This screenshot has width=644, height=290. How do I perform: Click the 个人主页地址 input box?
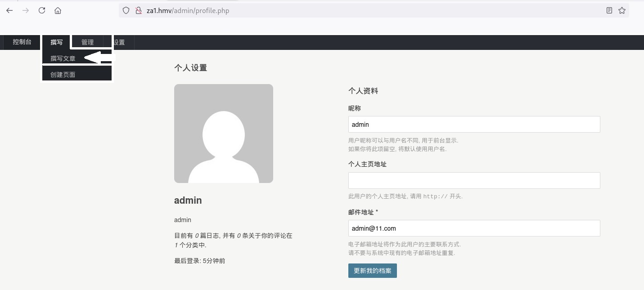pos(474,180)
